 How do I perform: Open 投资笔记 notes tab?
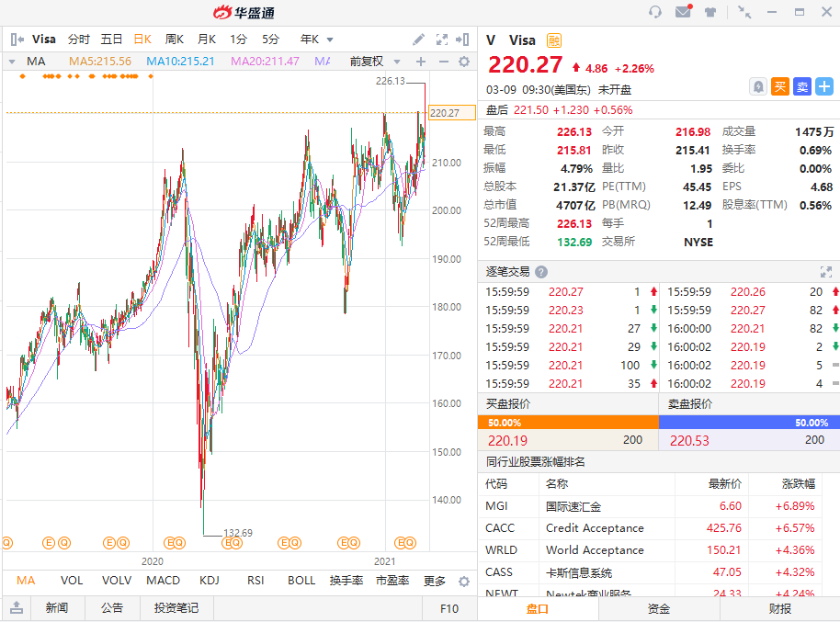[x=176, y=608]
